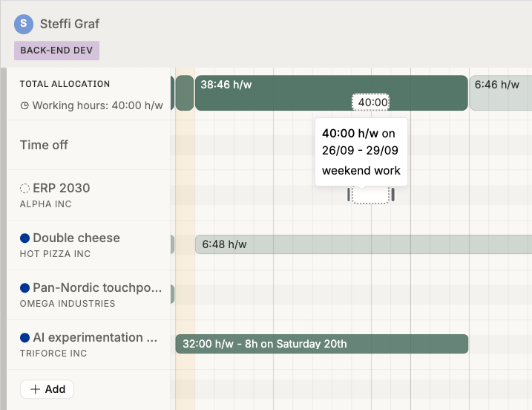This screenshot has width=532, height=410.
Task: Select the 6:48 h/w Double cheese allocation
Action: pos(364,244)
